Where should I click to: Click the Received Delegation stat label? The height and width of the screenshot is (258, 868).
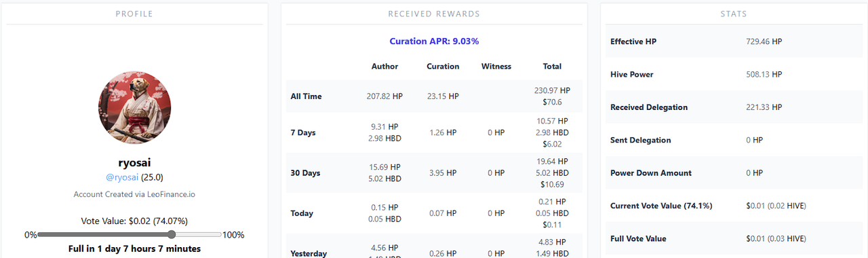[x=649, y=107]
